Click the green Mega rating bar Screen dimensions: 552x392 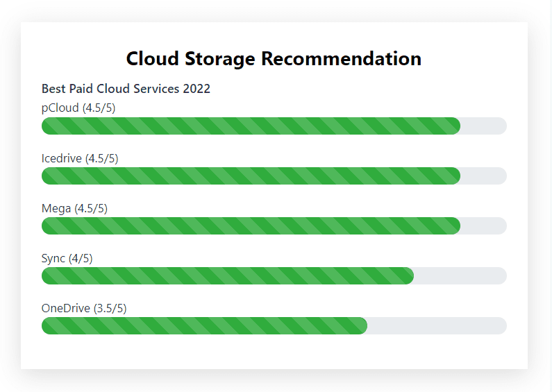tap(250, 226)
